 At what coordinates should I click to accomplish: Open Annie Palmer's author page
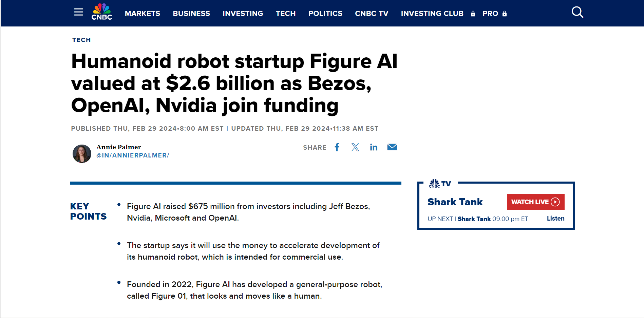click(x=119, y=147)
